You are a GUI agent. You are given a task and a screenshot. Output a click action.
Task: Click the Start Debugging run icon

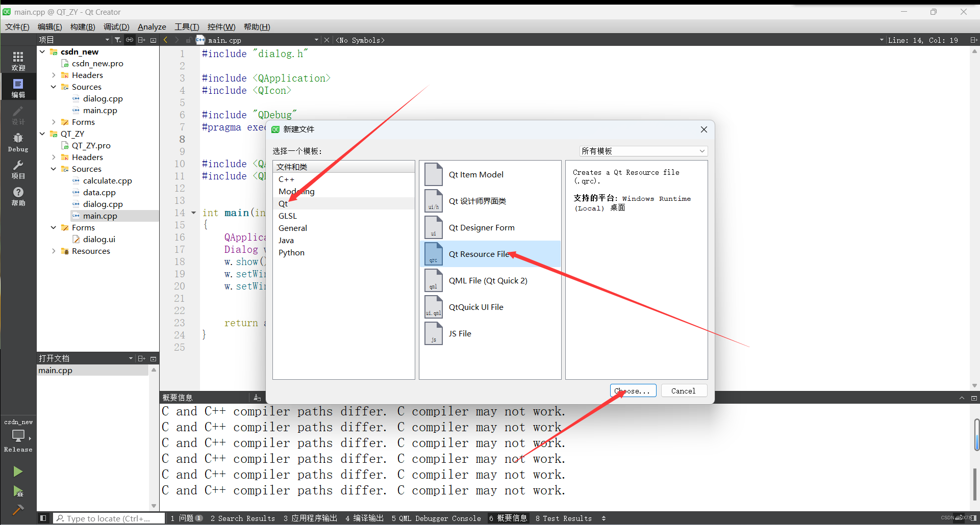point(18,491)
